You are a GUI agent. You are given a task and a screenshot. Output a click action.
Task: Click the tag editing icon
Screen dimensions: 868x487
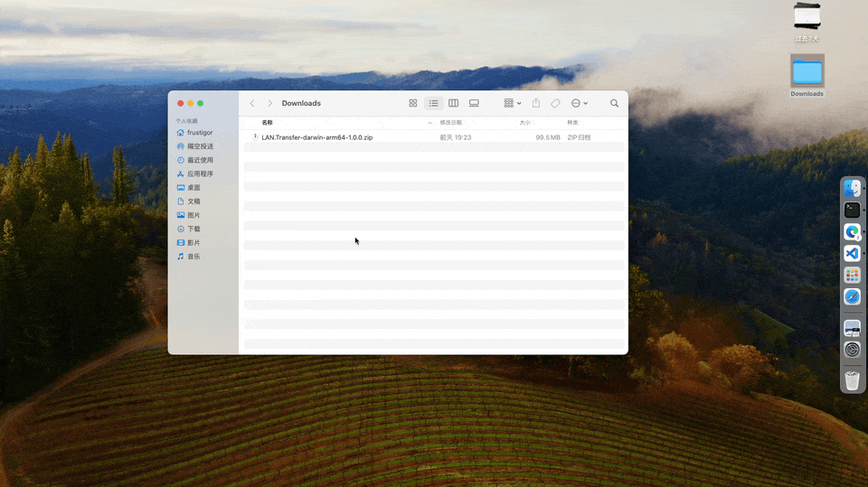(x=555, y=104)
